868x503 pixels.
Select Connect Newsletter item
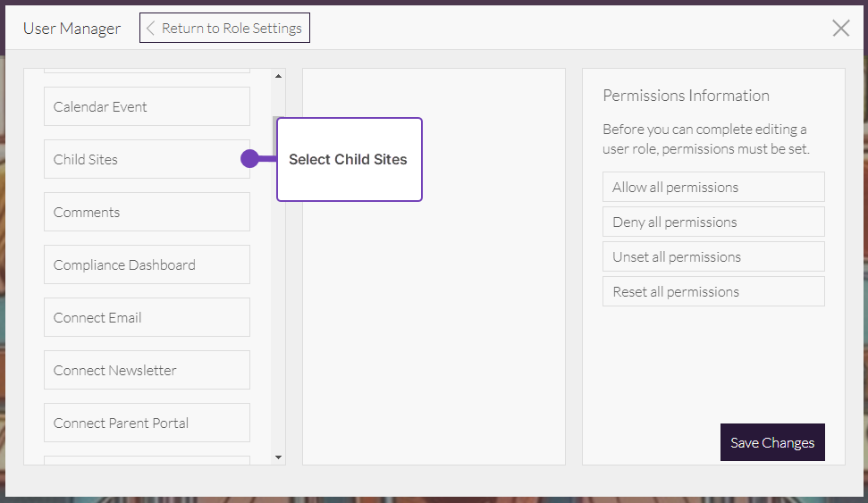pyautogui.click(x=147, y=370)
